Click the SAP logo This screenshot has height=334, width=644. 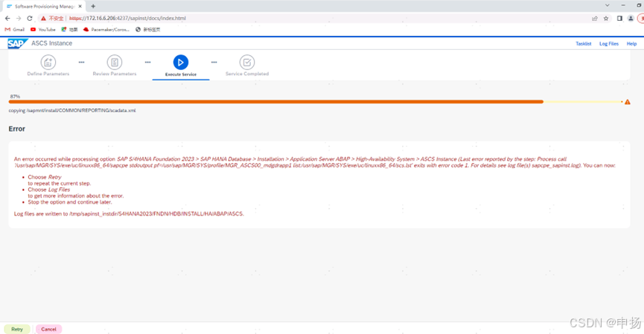[17, 43]
